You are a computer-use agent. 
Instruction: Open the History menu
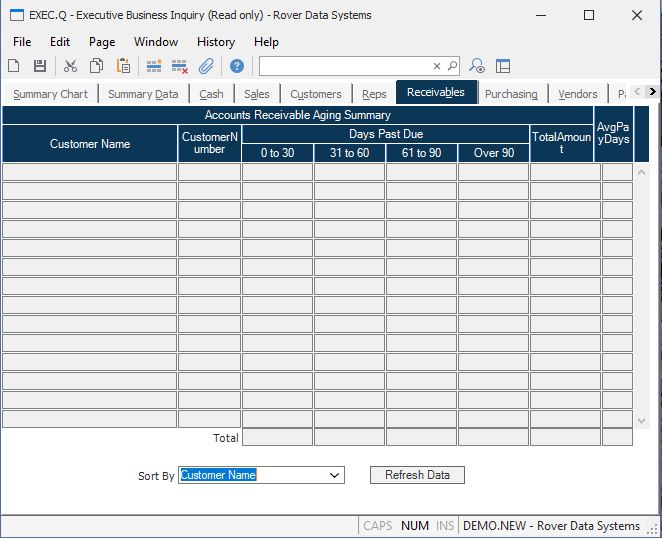pos(215,42)
